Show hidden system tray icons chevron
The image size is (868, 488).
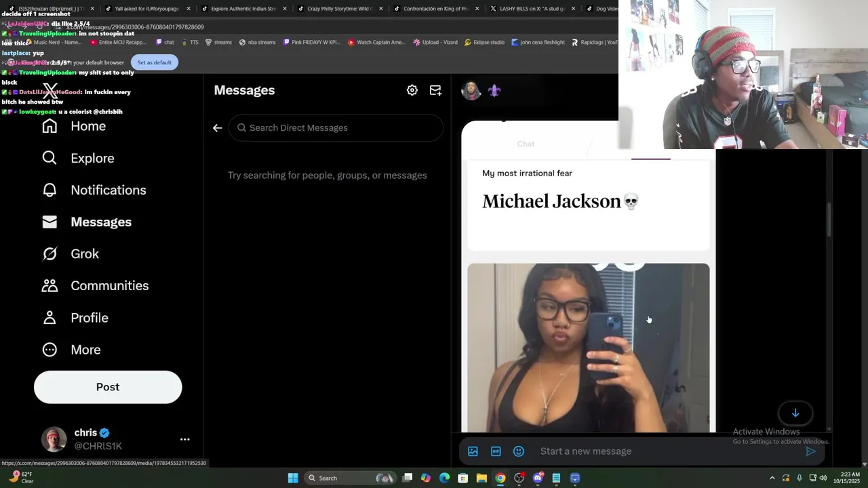[x=772, y=478]
